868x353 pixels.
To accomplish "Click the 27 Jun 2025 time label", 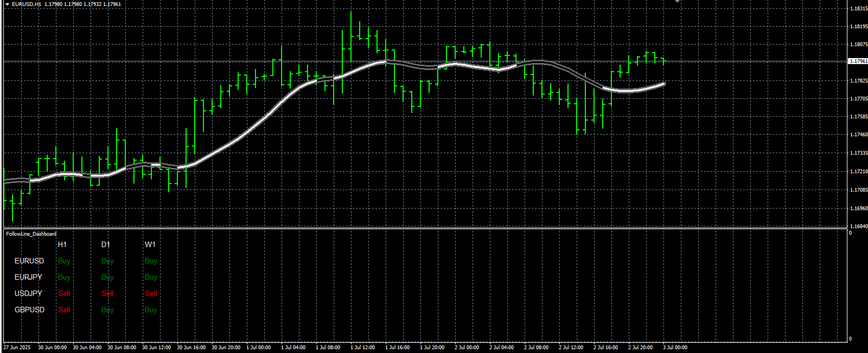I will point(17,348).
